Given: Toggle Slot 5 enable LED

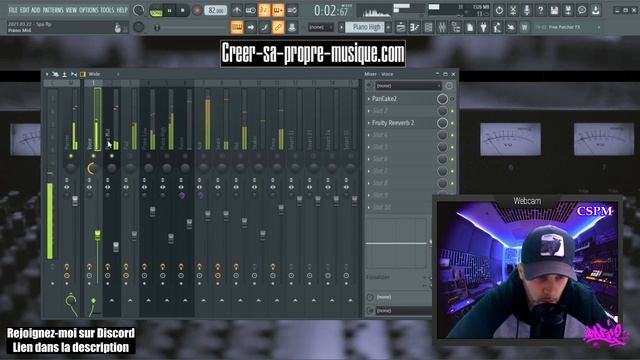Looking at the screenshot, I should (x=452, y=147).
